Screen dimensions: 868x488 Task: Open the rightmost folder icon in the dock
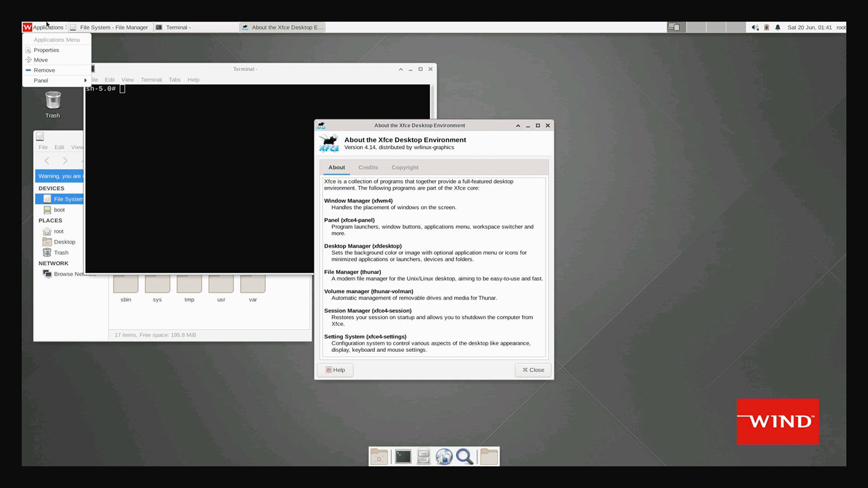click(489, 457)
